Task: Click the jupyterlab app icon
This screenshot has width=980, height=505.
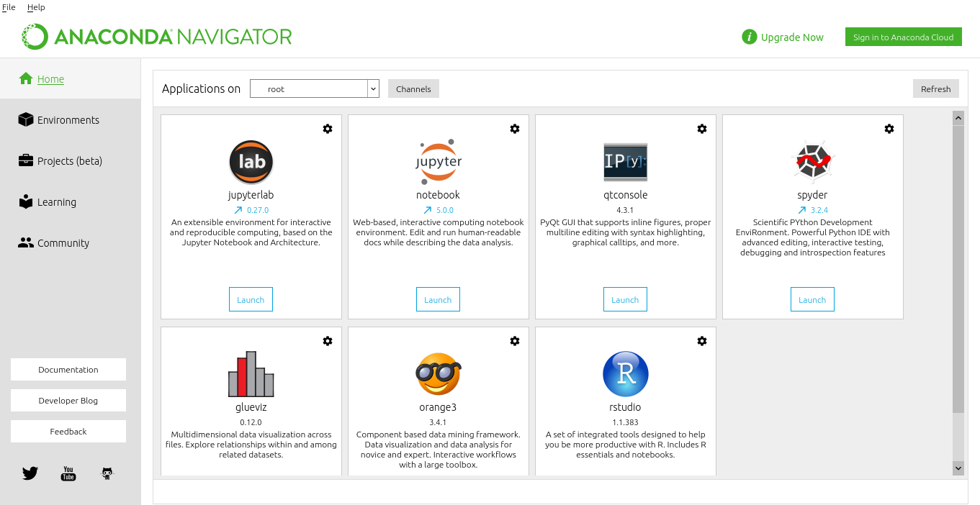Action: click(251, 162)
